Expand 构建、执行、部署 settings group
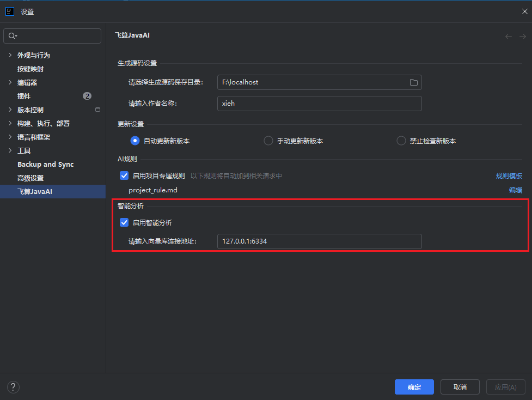The image size is (532, 400). point(10,123)
